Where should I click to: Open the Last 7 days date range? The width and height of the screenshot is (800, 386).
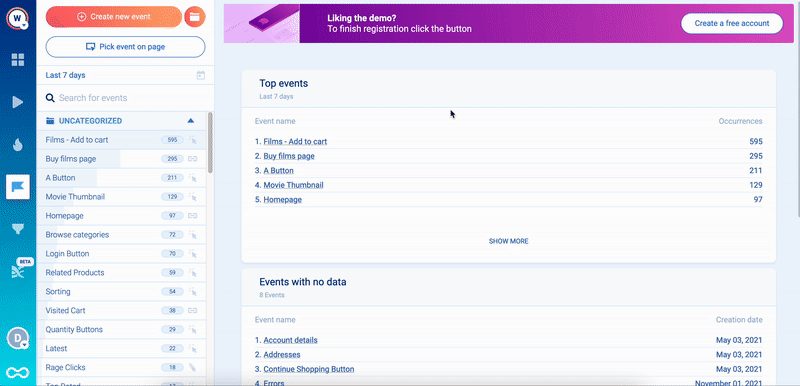[65, 75]
